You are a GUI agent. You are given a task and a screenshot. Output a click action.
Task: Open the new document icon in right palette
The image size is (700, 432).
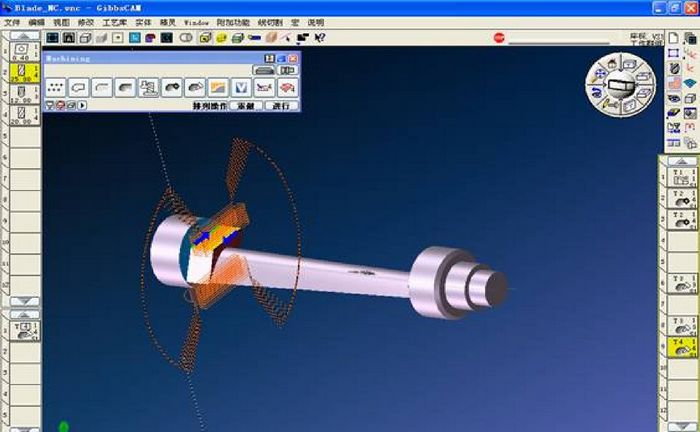(x=674, y=36)
